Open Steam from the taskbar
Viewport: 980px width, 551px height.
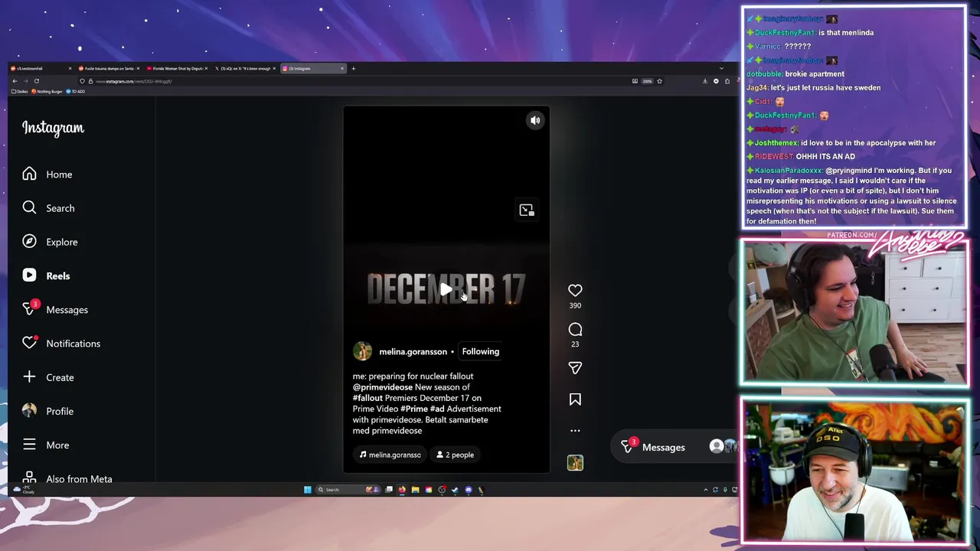pos(455,490)
